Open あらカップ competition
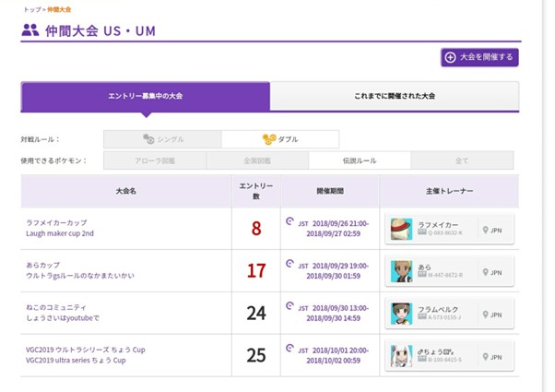Image resolution: width=555 pixels, height=392 pixels. click(x=42, y=266)
